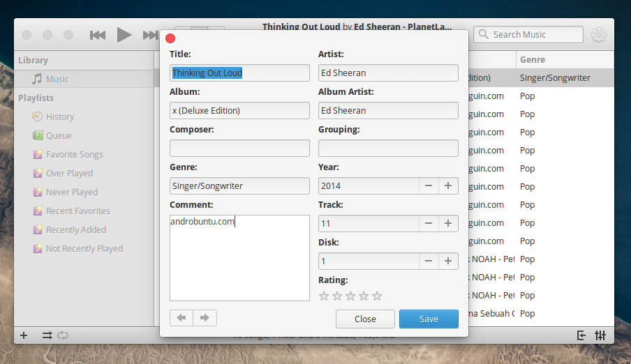Add a new playlist with plus icon

point(24,335)
